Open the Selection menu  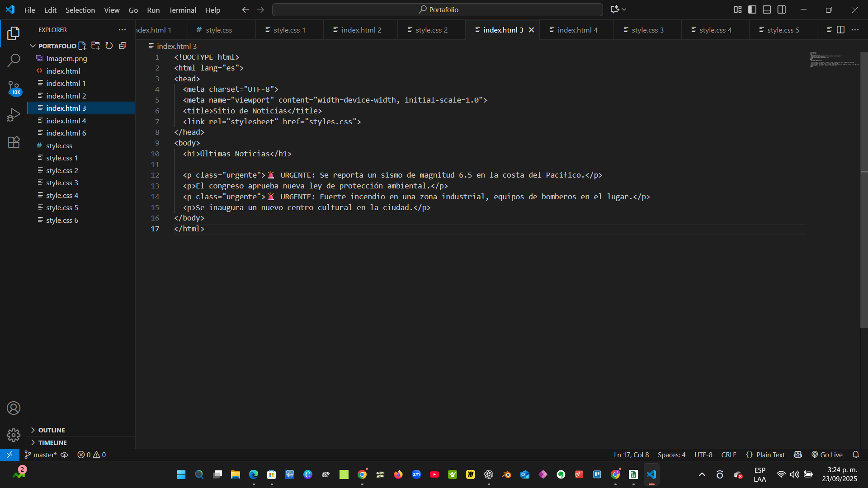pos(80,10)
